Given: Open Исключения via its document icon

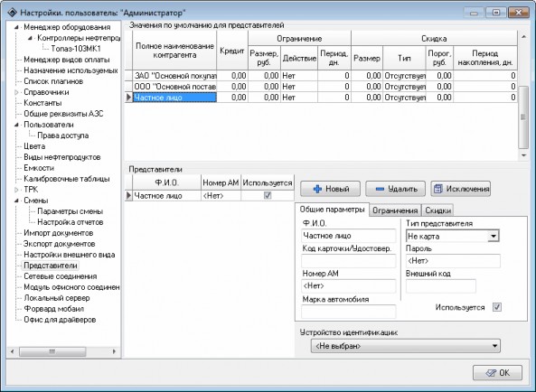Looking at the screenshot, I should 438,189.
